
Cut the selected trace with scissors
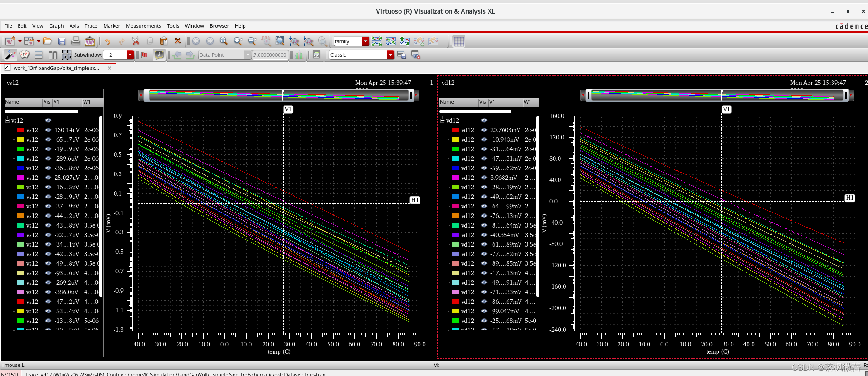pyautogui.click(x=135, y=41)
